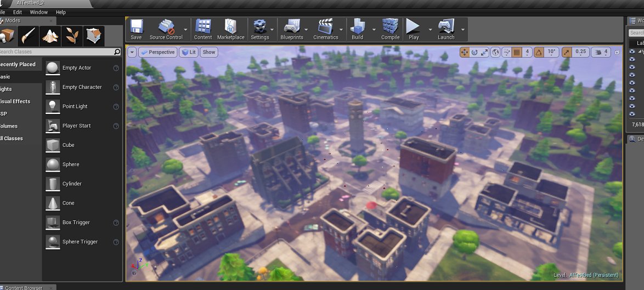
Task: Click the Blueprints toolbar icon
Action: coord(292,29)
